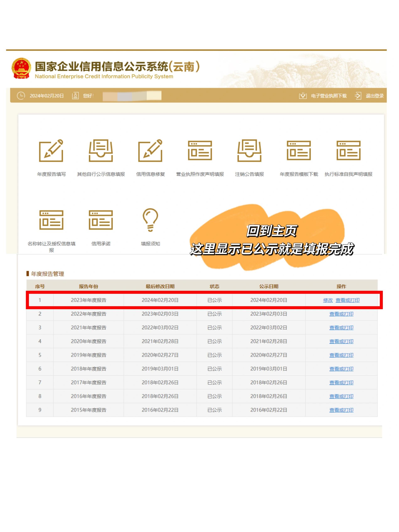The image size is (399, 532).
Task: Select the 营业执照作废声明填报 icon
Action: tap(200, 150)
